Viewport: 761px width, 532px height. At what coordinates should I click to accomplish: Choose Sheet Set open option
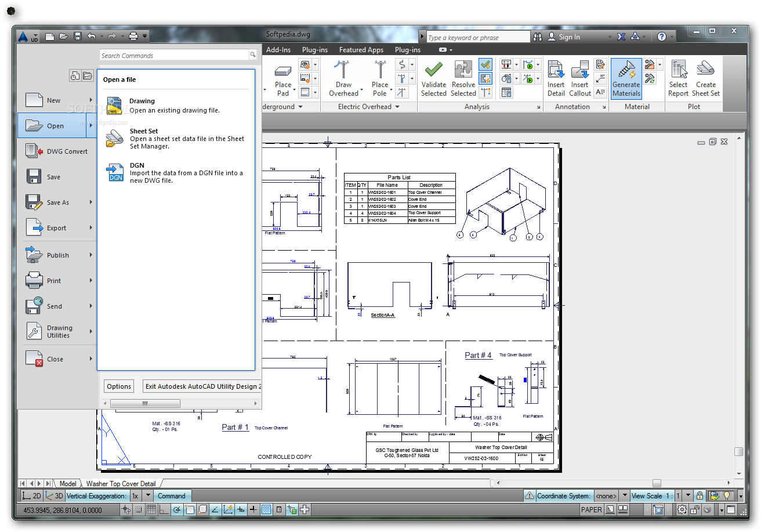point(177,139)
